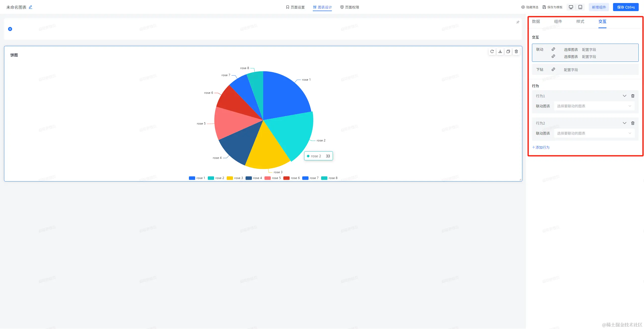Click the pin icon in filter bar

tap(518, 22)
